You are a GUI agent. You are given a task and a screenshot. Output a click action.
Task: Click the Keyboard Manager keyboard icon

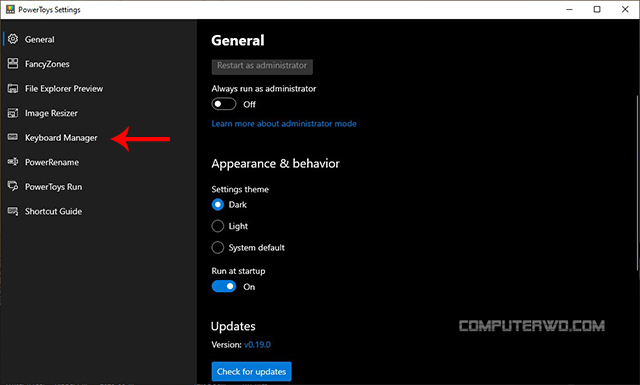tap(13, 137)
